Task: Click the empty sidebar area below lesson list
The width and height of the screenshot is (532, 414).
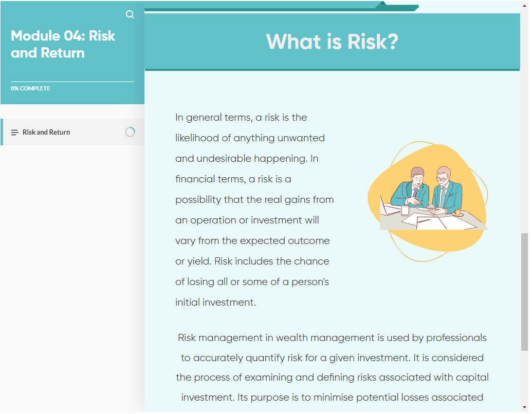Action: 72,278
